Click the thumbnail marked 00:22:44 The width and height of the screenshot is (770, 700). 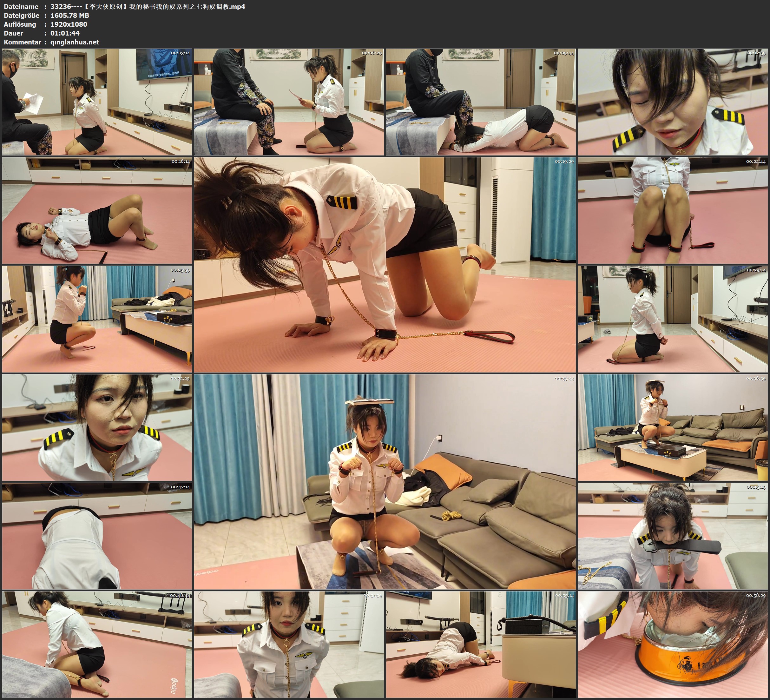point(673,210)
